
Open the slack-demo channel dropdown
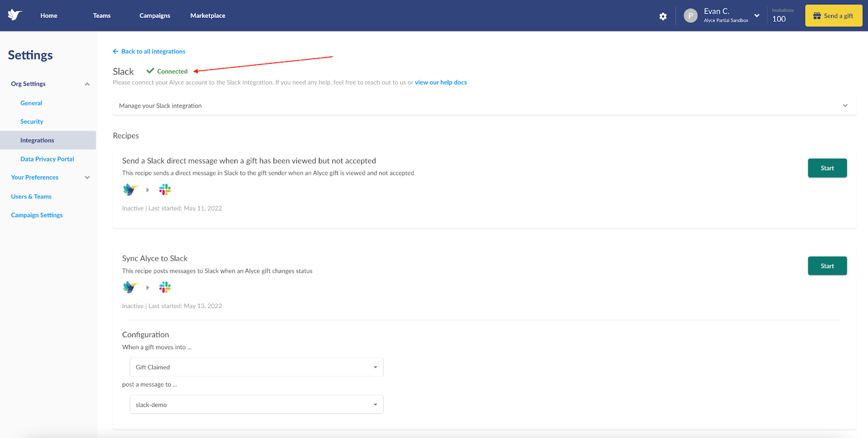tap(256, 404)
